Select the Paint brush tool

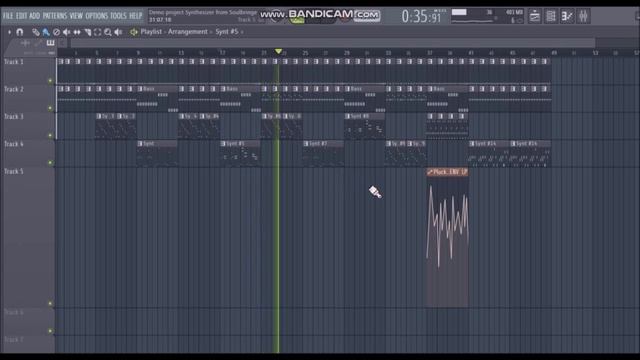46,32
